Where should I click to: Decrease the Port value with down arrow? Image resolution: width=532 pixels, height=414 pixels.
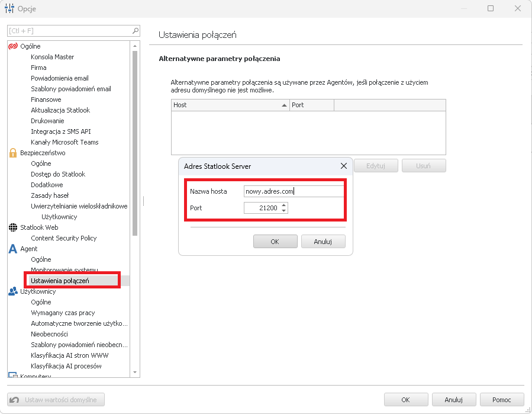point(284,211)
